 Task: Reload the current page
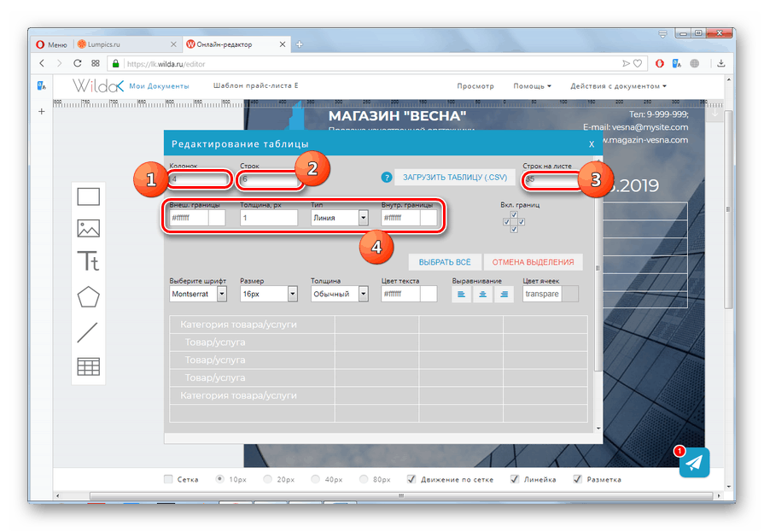pyautogui.click(x=78, y=63)
